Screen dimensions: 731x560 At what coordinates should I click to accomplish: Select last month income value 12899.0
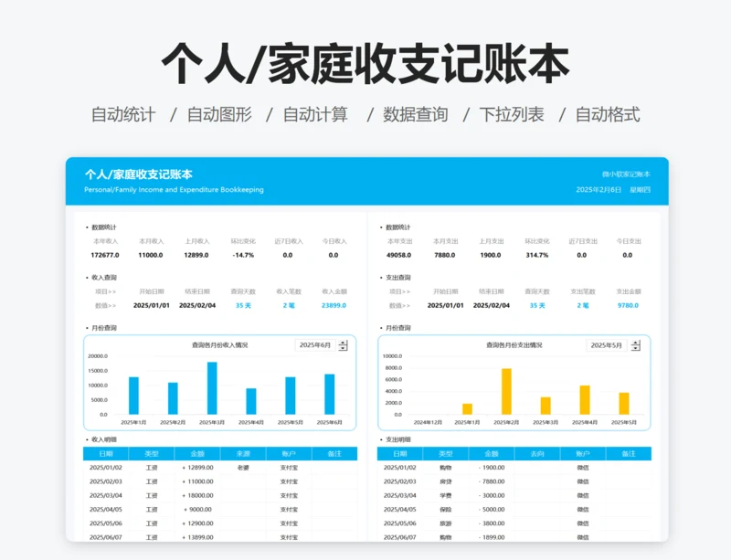point(196,255)
